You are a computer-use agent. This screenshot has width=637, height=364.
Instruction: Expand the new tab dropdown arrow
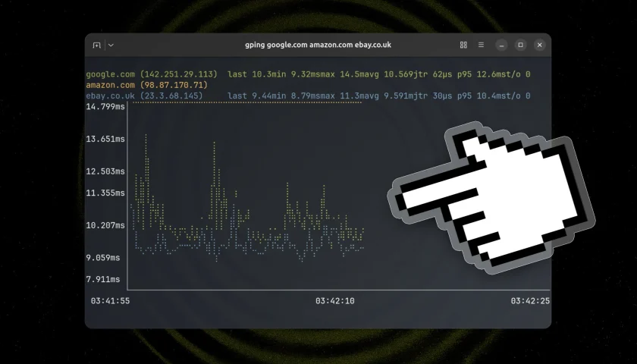[x=111, y=45]
